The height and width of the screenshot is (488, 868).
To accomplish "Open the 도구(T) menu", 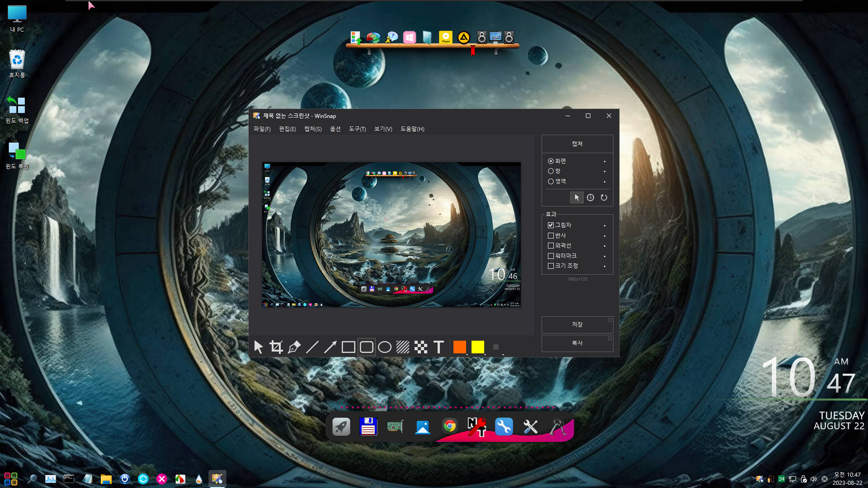I will 357,129.
